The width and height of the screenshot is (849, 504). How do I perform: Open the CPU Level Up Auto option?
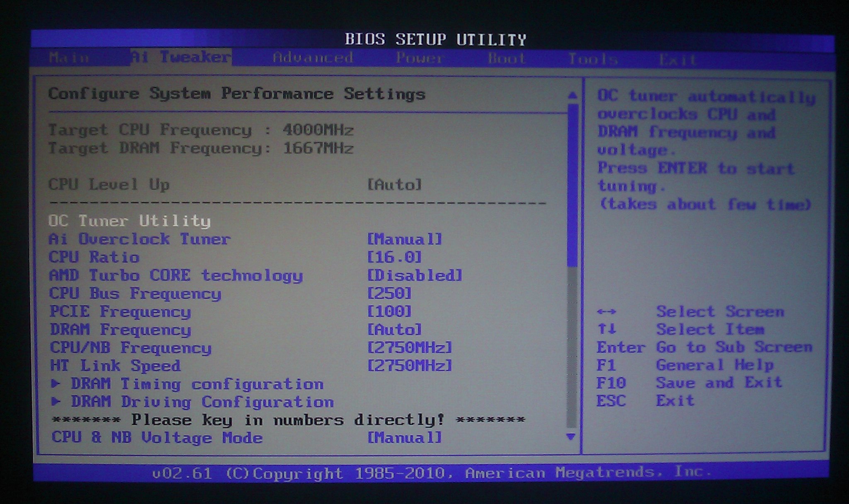[x=394, y=184]
